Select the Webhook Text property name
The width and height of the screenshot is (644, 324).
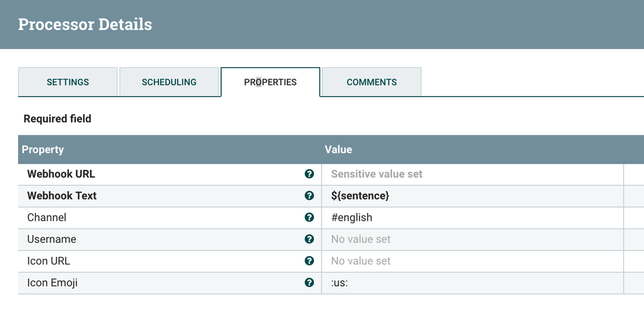click(x=62, y=196)
